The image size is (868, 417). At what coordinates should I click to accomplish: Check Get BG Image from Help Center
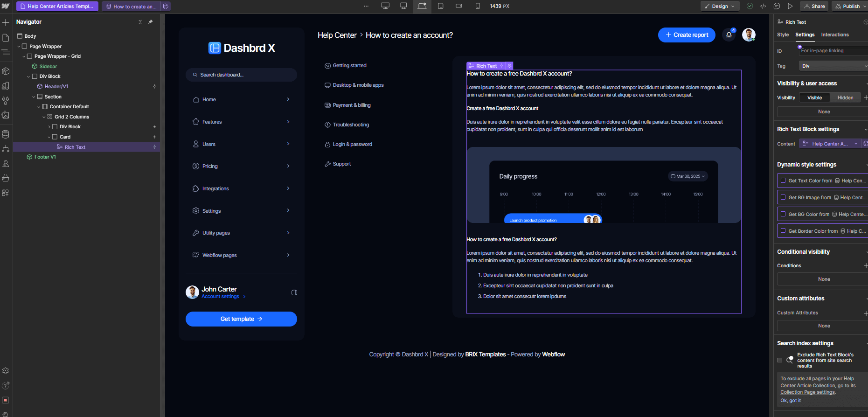click(x=783, y=197)
